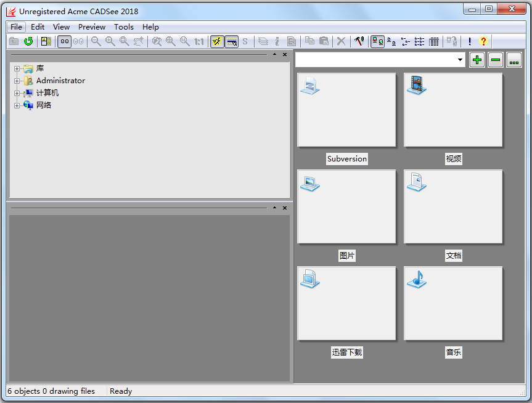This screenshot has height=403, width=532.
Task: Select the pan hand tool icon
Action: pos(139,41)
